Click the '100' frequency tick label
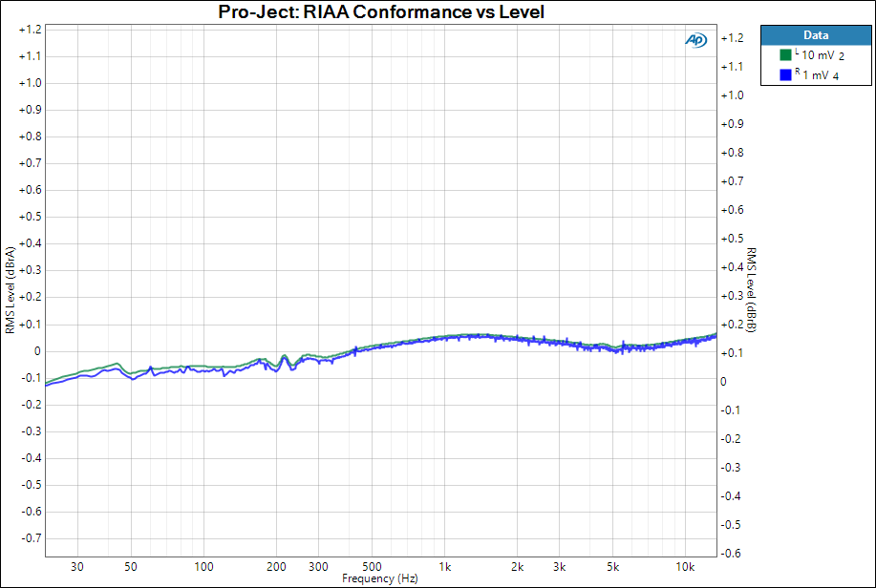 coord(203,567)
